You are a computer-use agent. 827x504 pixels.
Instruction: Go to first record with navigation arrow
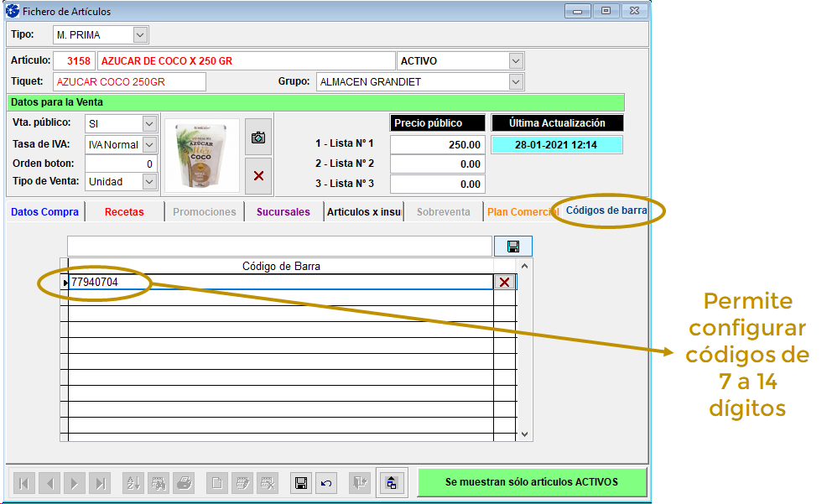coord(23,483)
